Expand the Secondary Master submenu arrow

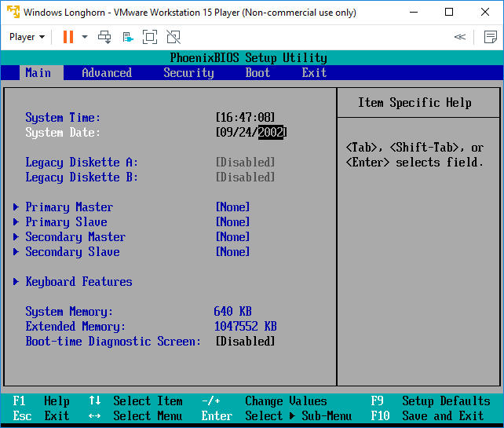[16, 236]
